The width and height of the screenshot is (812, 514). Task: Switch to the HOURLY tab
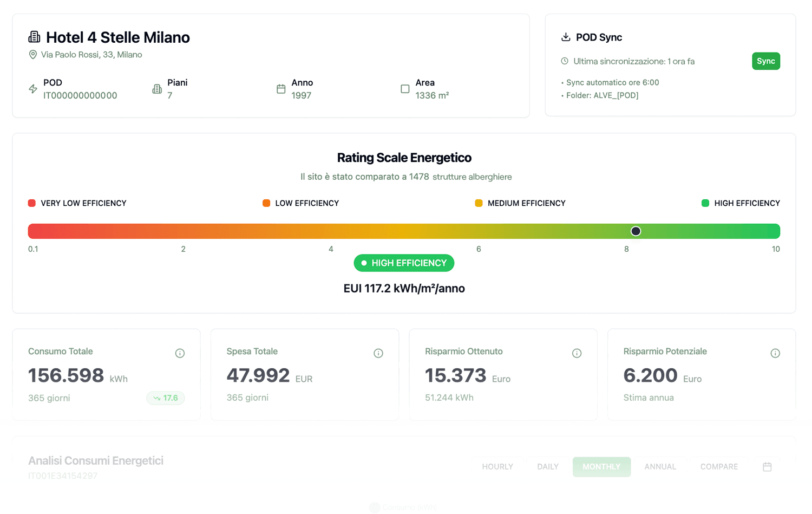497,467
